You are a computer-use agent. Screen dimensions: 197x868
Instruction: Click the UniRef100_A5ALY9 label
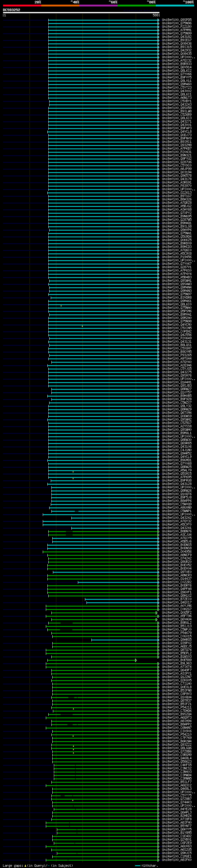tap(177, 470)
